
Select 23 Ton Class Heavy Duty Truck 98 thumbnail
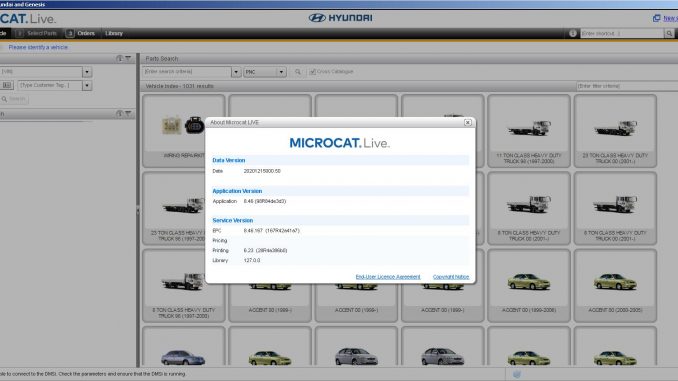[183, 208]
